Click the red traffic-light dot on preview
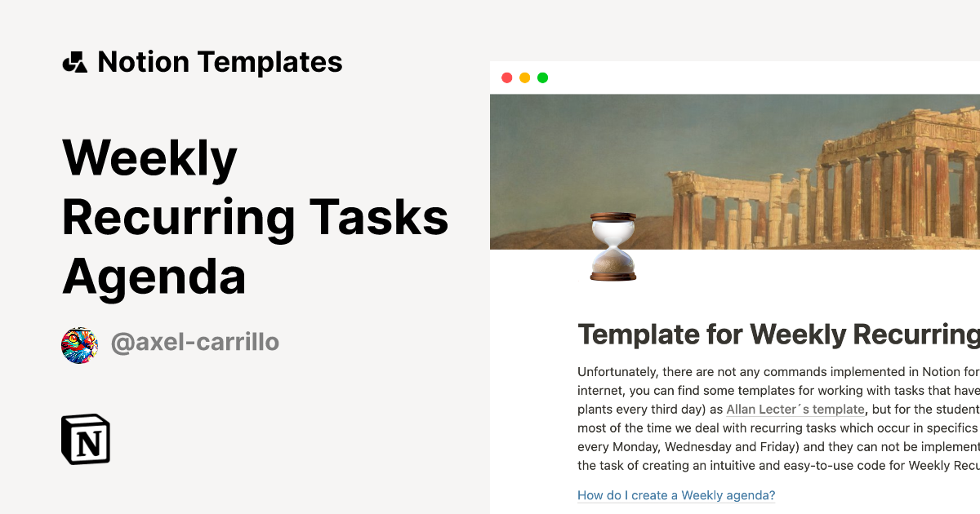This screenshot has height=514, width=980. coord(508,78)
